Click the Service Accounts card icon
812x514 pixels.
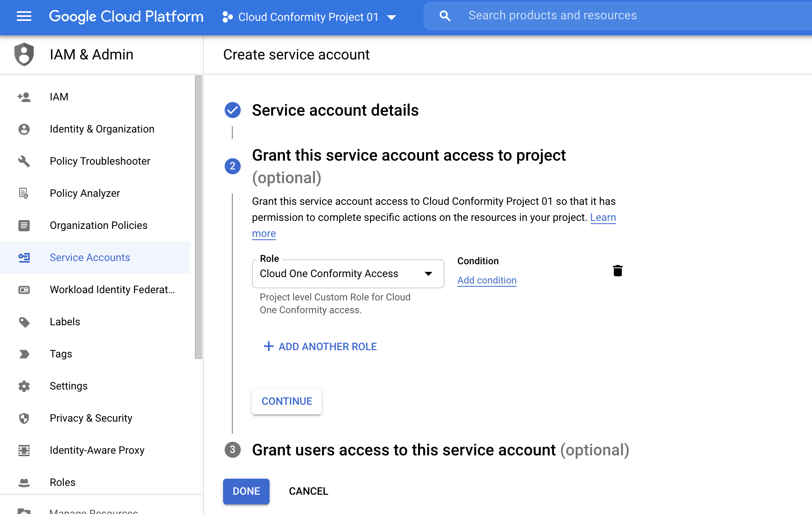coord(24,257)
